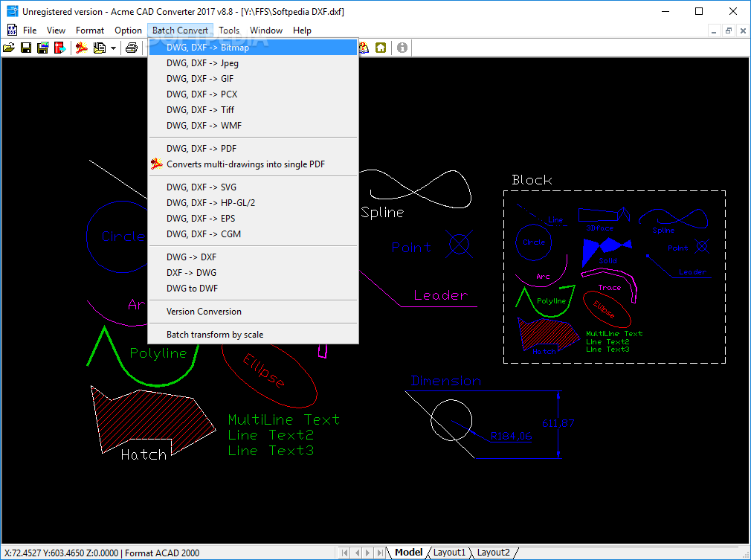Viewport: 751px width, 560px height.
Task: Click the last-tab navigation arrow
Action: point(379,553)
